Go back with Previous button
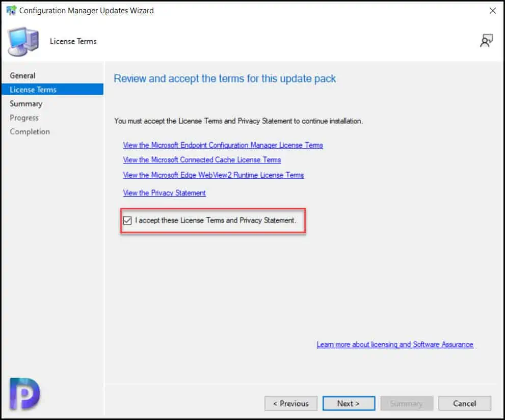 [291, 403]
